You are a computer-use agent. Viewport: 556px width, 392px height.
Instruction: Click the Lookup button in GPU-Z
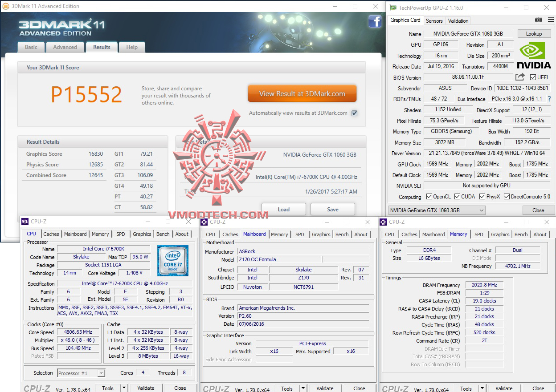pos(534,33)
